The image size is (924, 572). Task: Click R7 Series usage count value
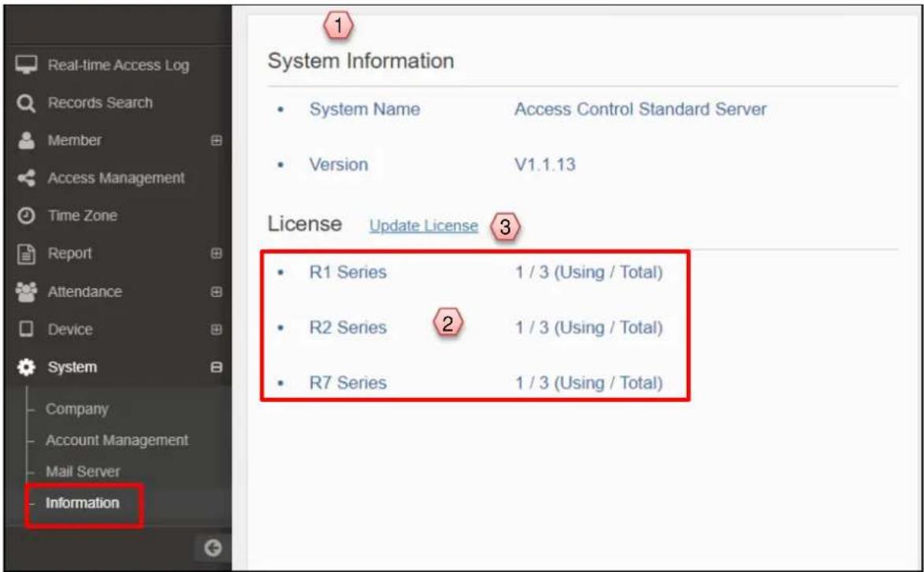tap(589, 383)
